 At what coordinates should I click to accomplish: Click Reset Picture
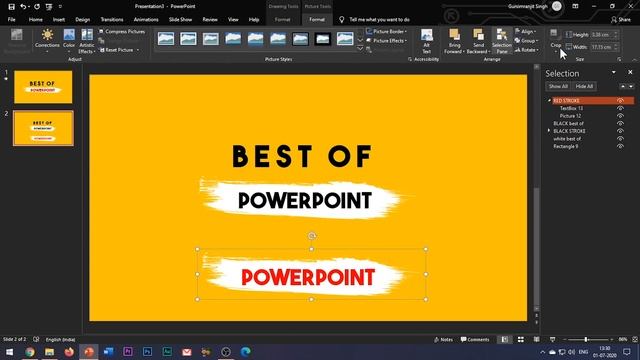(117, 50)
